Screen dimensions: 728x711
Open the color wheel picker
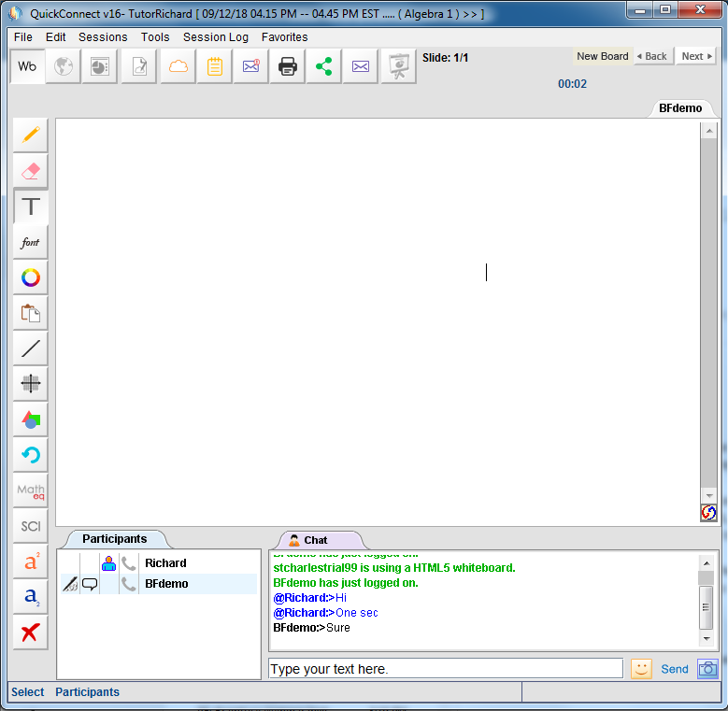(31, 277)
